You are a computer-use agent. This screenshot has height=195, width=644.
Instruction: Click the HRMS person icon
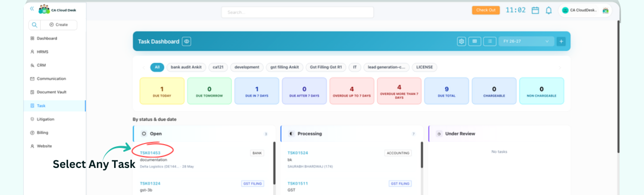(32, 52)
